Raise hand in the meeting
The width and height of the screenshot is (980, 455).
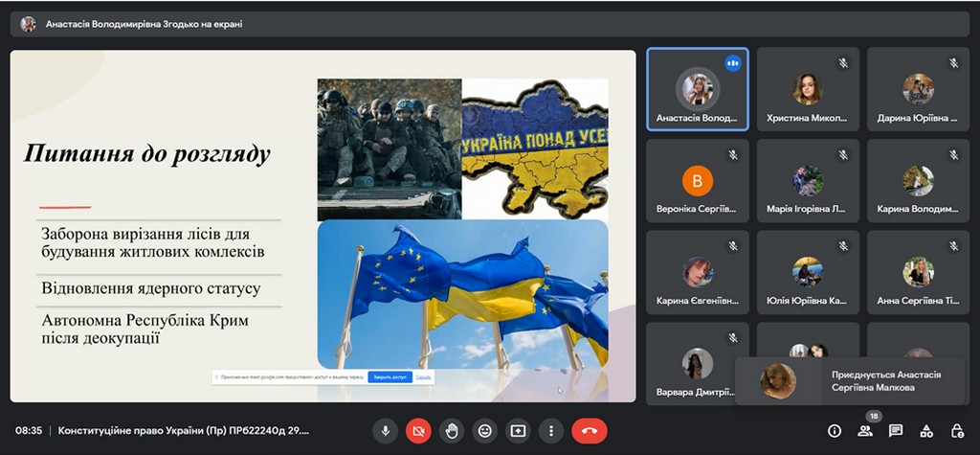(x=452, y=431)
